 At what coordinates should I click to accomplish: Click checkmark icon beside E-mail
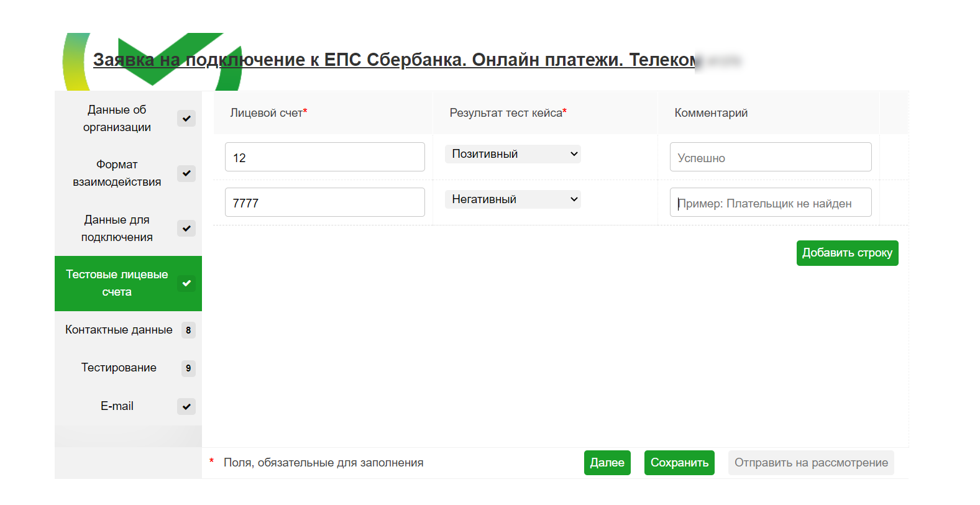click(186, 407)
